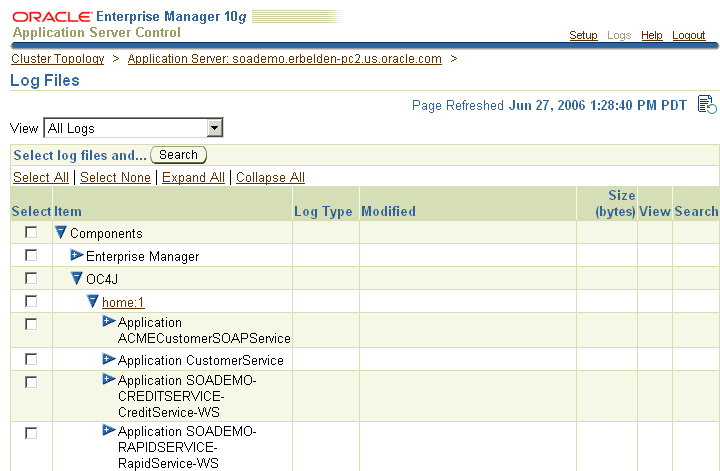Open the Help link
The image size is (720, 471).
point(652,35)
